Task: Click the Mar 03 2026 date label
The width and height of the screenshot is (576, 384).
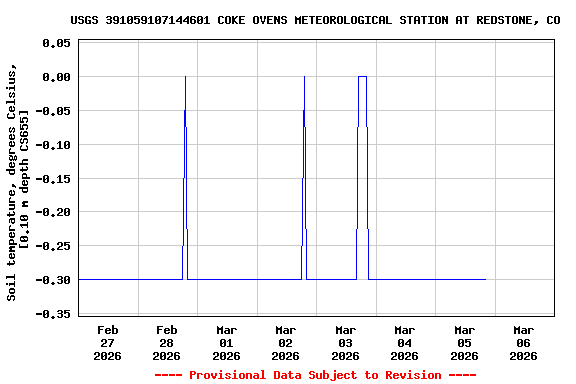Action: [x=345, y=343]
